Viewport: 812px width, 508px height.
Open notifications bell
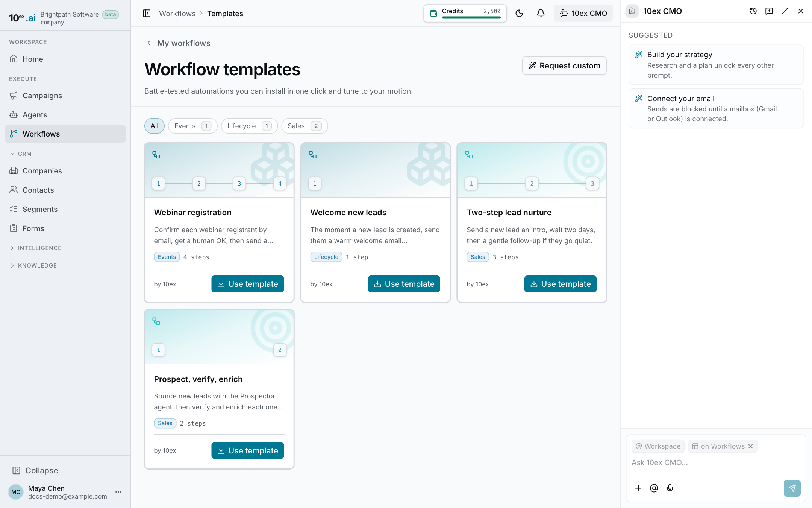(x=541, y=14)
